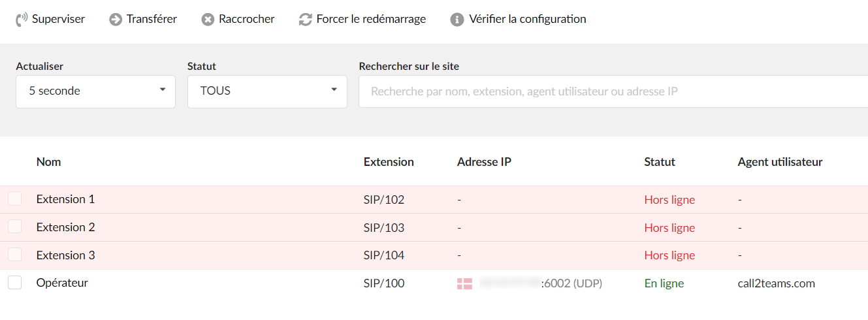Open the Actualiser 5 seconde dropdown
The image size is (868, 320).
[95, 91]
